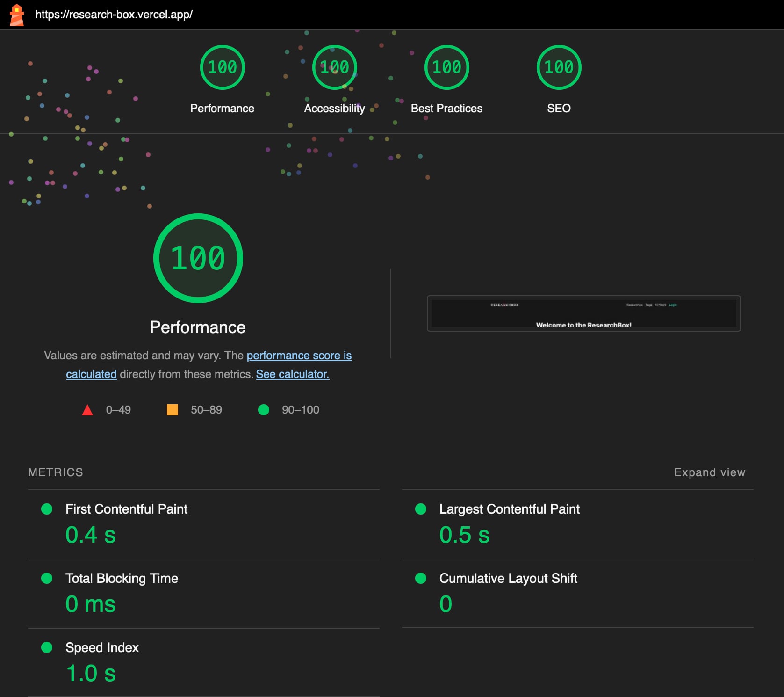This screenshot has height=697, width=784.
Task: Click the Speed Index metric label
Action: click(x=102, y=647)
